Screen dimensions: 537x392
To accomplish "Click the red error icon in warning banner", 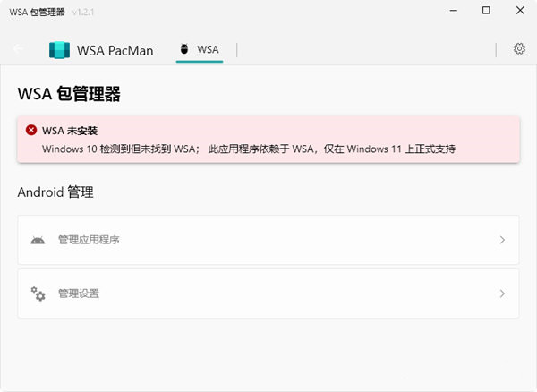I will pos(31,130).
